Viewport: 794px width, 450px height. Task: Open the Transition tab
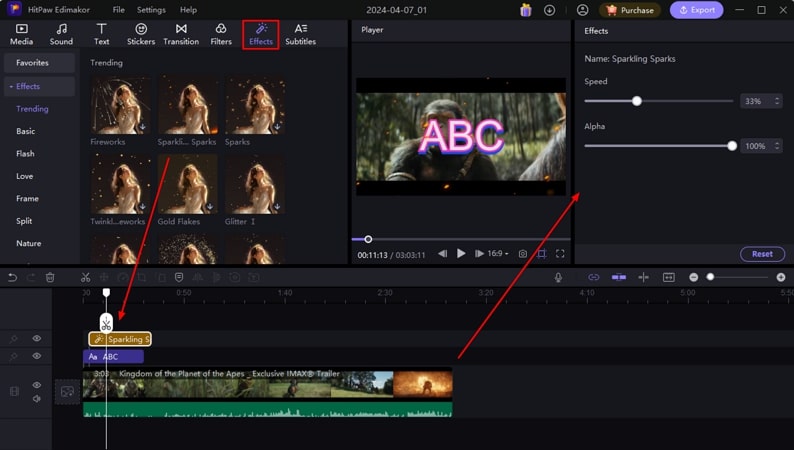click(181, 34)
